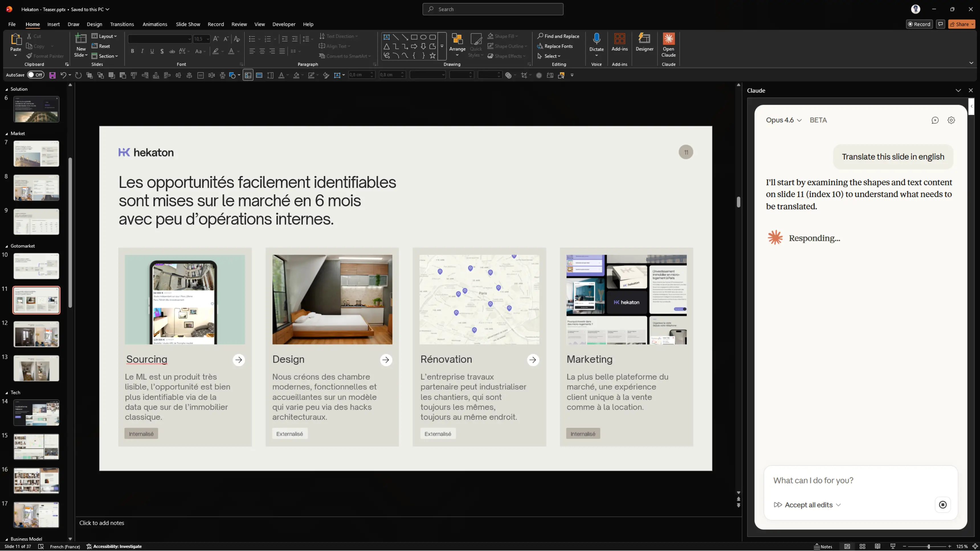This screenshot has height=551, width=980.
Task: Stop Claude's response with stop button
Action: pos(942,505)
